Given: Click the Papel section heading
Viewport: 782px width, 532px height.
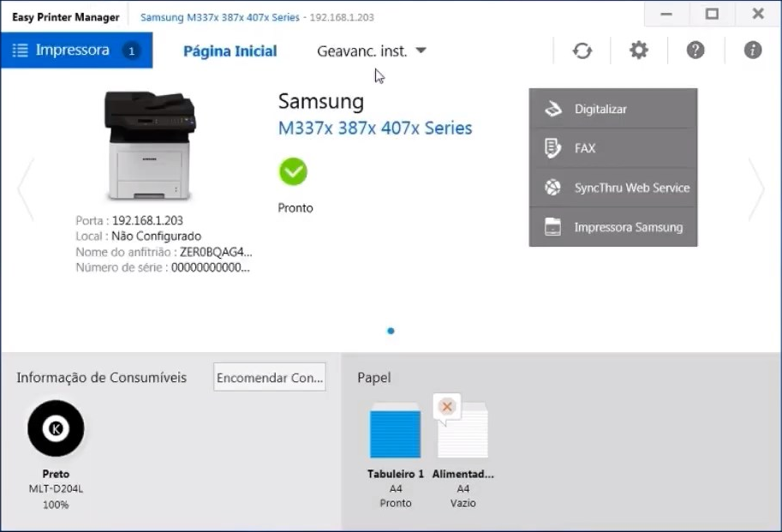Looking at the screenshot, I should [374, 378].
